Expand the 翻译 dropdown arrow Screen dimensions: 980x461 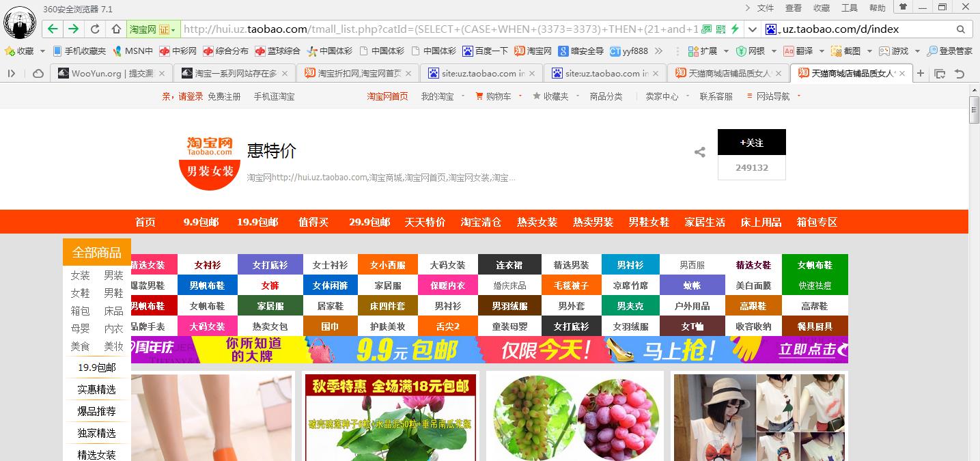click(x=820, y=51)
